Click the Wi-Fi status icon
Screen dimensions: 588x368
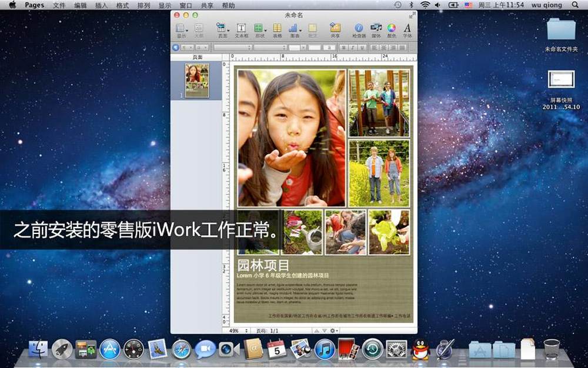pyautogui.click(x=425, y=5)
